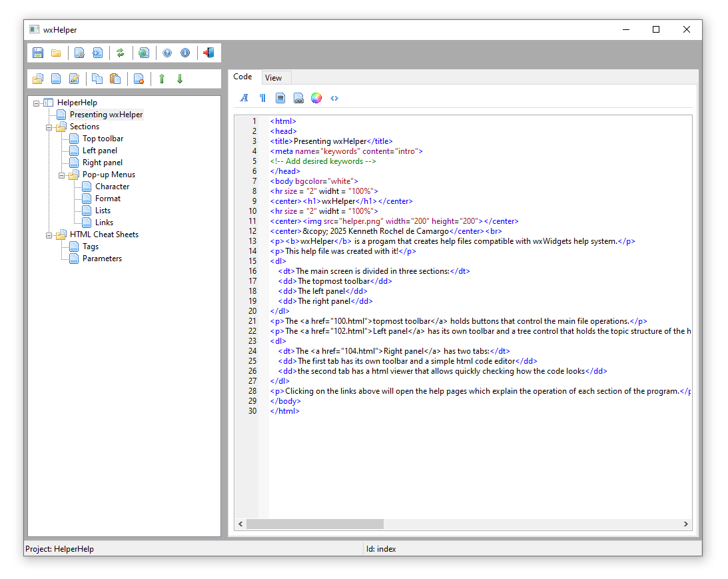Click the green up arrow icon
Screen dimensions: 728x579
click(x=162, y=79)
